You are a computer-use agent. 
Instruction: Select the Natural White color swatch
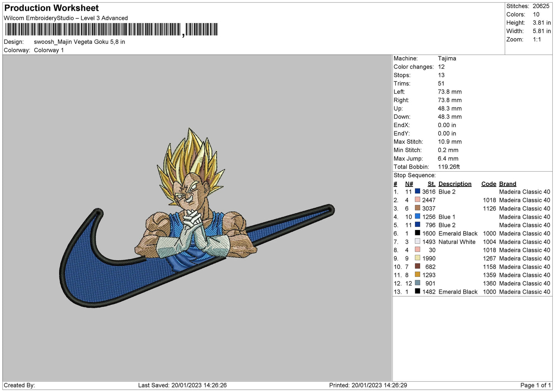(417, 241)
